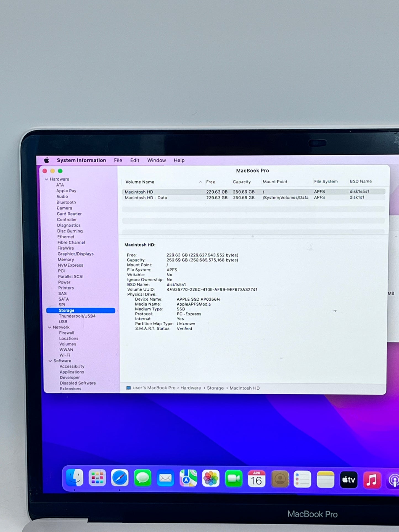Select the Macintosh HD volume row
This screenshot has height=532, width=399.
click(x=253, y=192)
